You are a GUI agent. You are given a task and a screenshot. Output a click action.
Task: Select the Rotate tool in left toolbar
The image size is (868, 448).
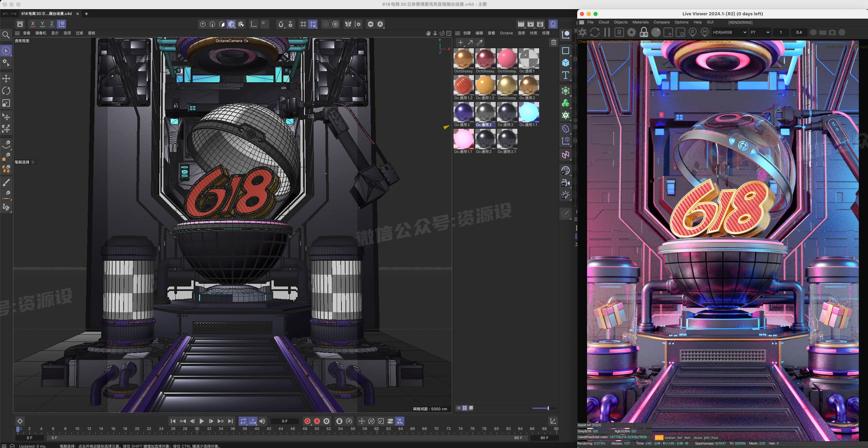(x=6, y=91)
